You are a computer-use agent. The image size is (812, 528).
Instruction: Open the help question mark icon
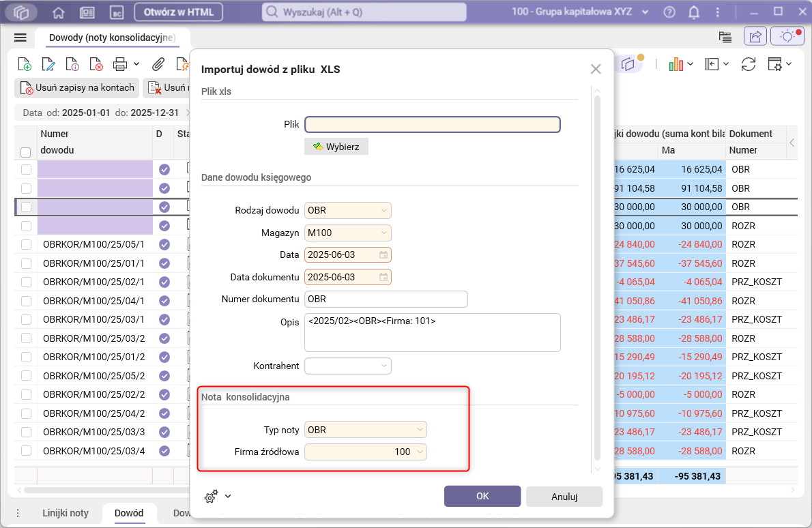pos(669,12)
